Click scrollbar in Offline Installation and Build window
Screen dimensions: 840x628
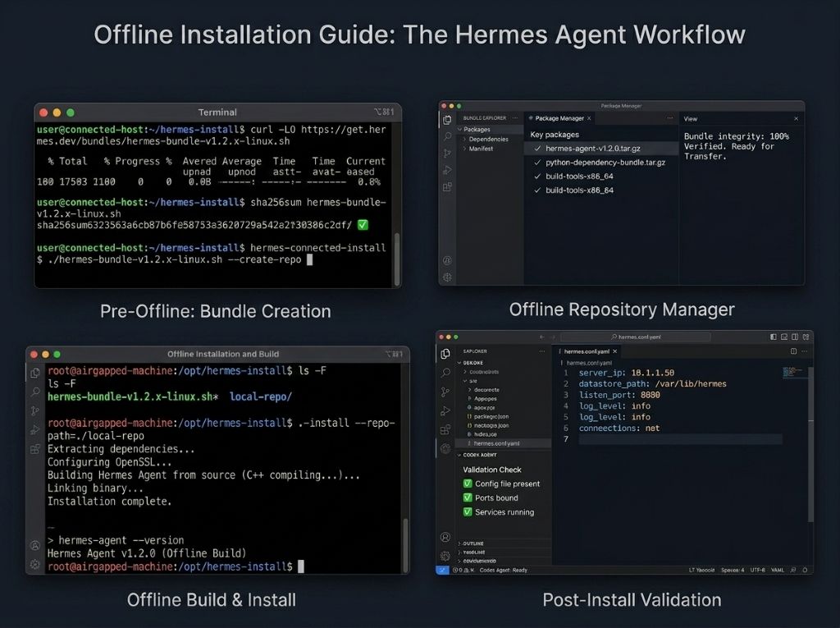405,544
